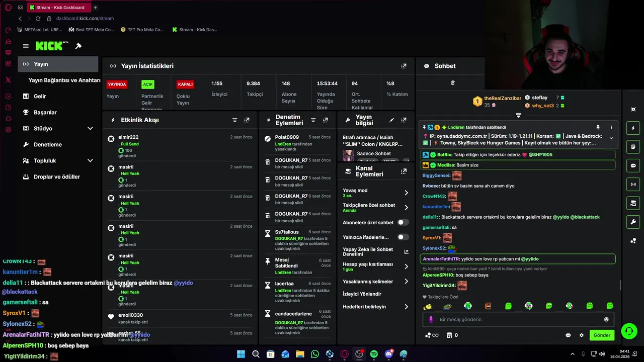Click the browser address bar dashboard.kick.com/stream

(85, 19)
